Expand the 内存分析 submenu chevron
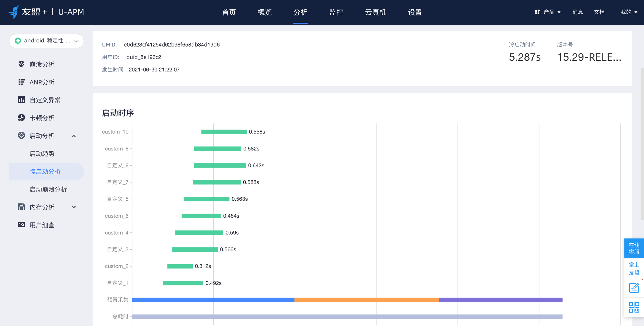 click(x=74, y=207)
